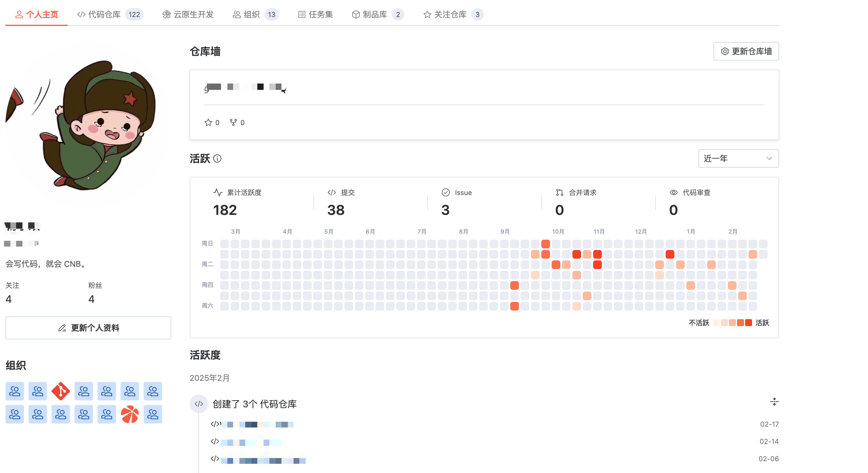Switch to the 制品库 tab
868x473 pixels.
coord(378,14)
